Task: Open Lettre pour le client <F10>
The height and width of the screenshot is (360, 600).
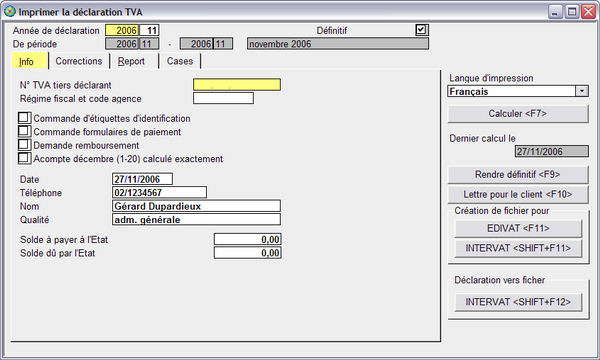Action: coord(518,194)
